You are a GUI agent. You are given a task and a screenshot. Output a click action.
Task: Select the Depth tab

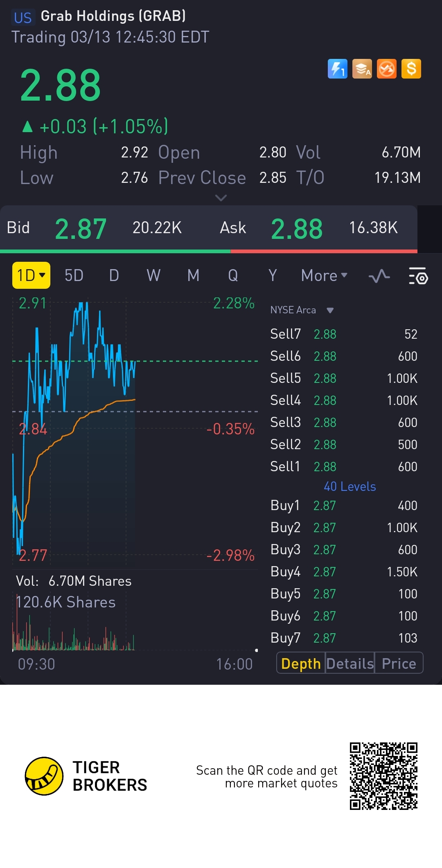(x=301, y=663)
